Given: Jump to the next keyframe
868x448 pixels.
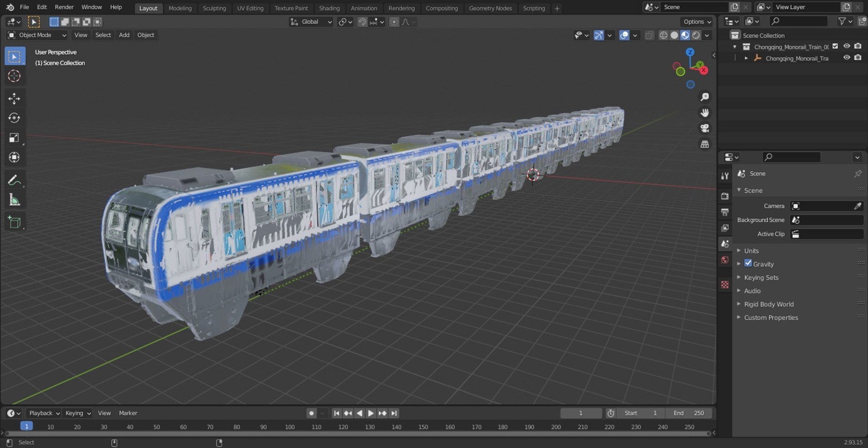Looking at the screenshot, I should coord(382,413).
